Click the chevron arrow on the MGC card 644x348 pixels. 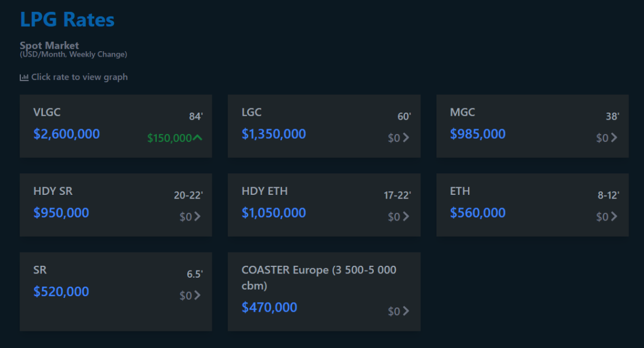tap(614, 138)
